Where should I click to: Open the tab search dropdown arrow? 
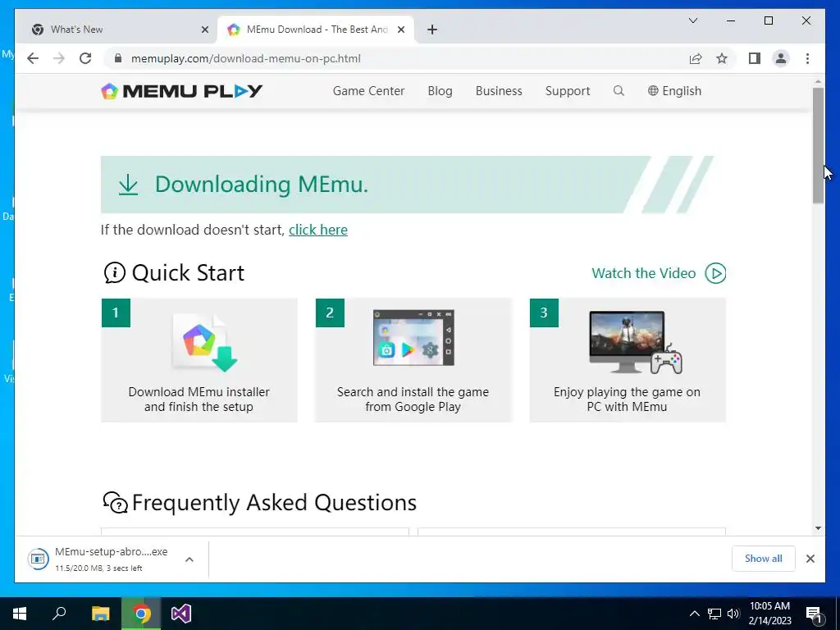click(x=693, y=21)
